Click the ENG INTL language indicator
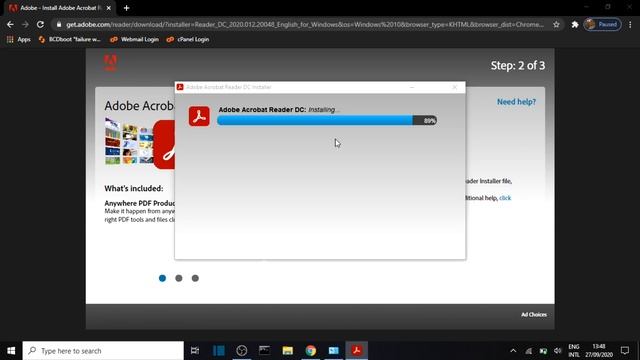The image size is (640, 360). click(x=574, y=351)
